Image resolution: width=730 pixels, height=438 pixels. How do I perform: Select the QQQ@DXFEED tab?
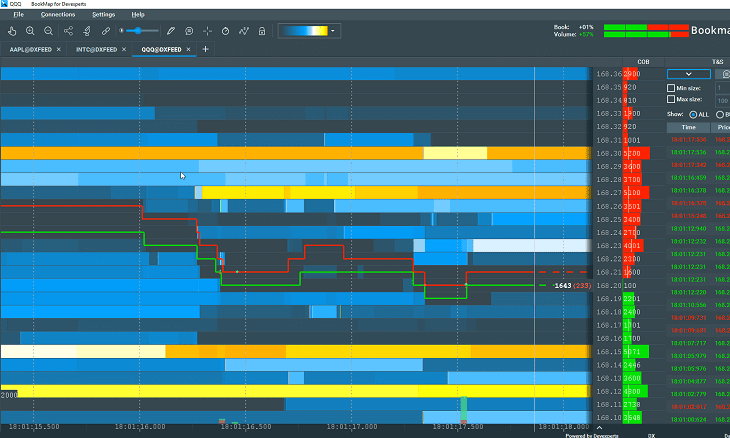(x=161, y=49)
